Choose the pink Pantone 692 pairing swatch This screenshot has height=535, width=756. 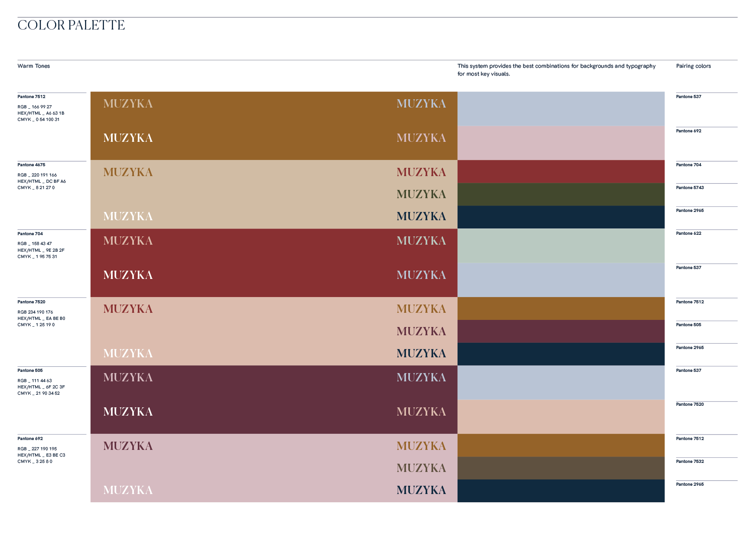pos(561,143)
